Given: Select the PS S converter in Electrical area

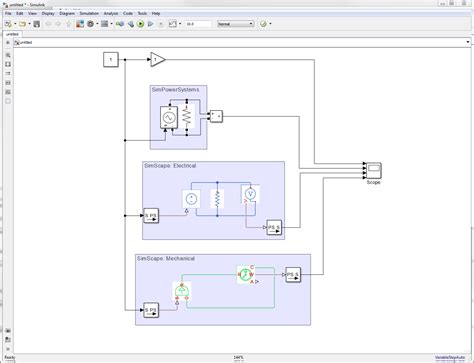Looking at the screenshot, I should 274,227.
